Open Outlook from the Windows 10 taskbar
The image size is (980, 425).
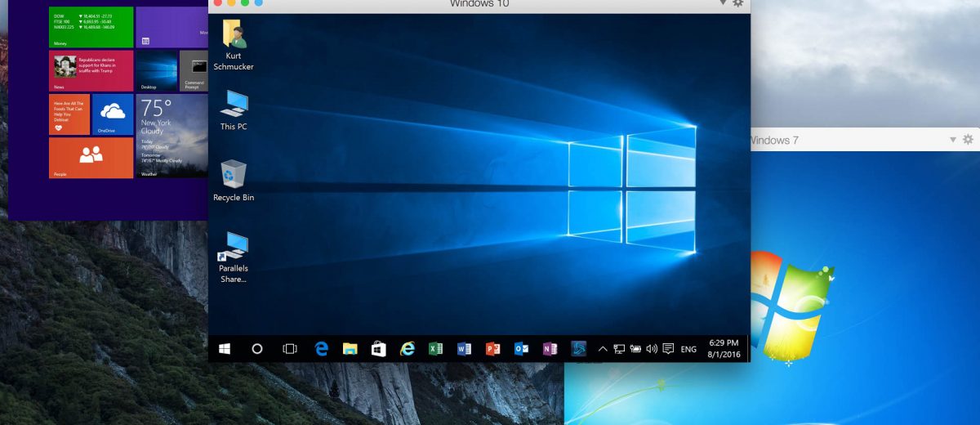pos(521,349)
